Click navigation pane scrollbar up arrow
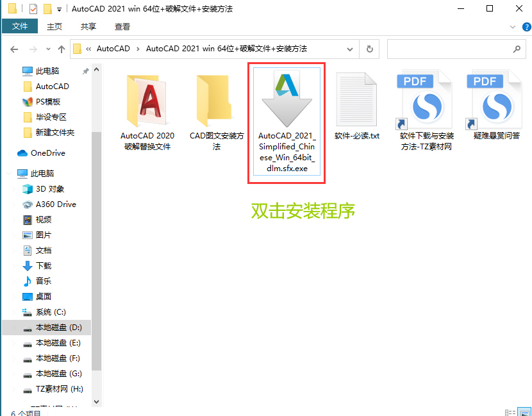This screenshot has width=532, height=416. point(96,70)
